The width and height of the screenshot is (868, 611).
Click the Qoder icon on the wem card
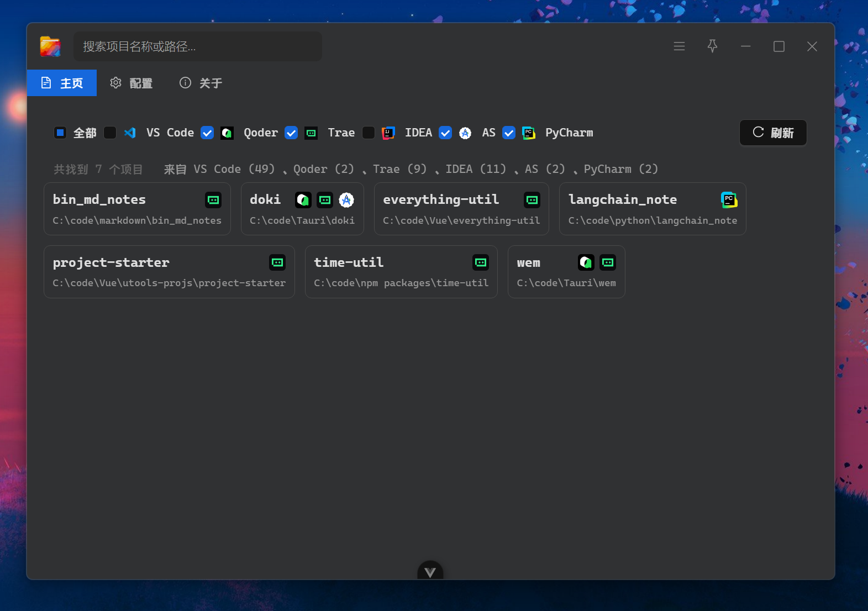click(x=586, y=262)
